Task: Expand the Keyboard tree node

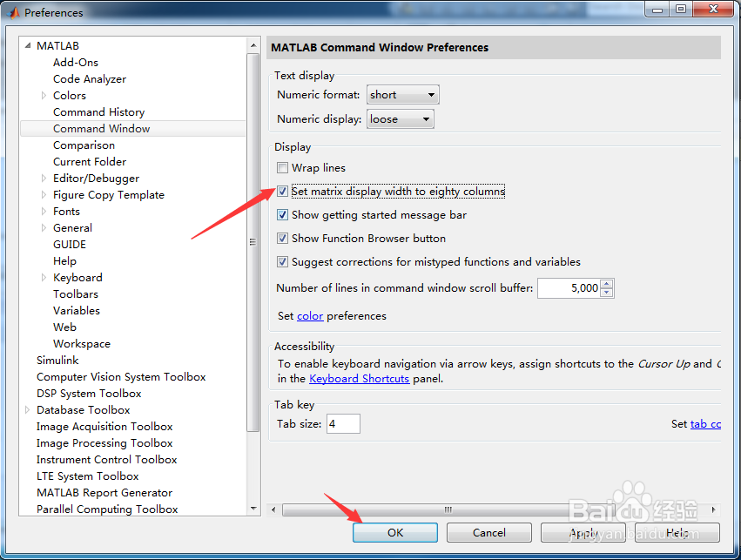Action: (x=44, y=278)
